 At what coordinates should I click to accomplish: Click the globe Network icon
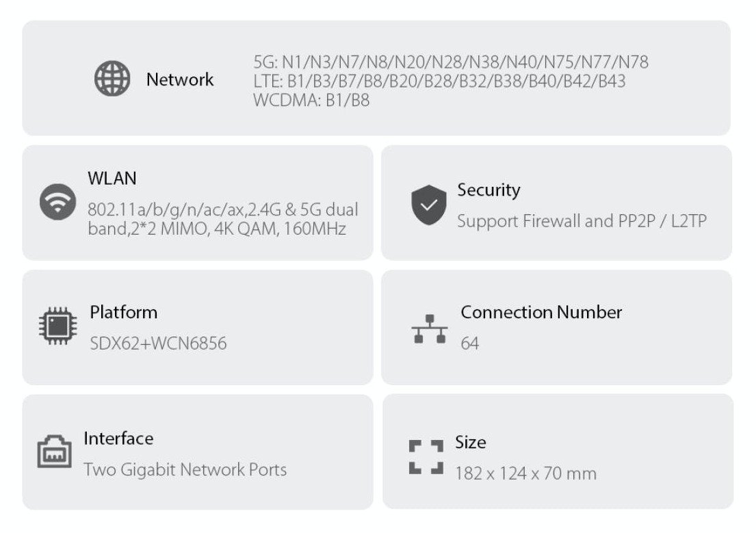coord(112,79)
